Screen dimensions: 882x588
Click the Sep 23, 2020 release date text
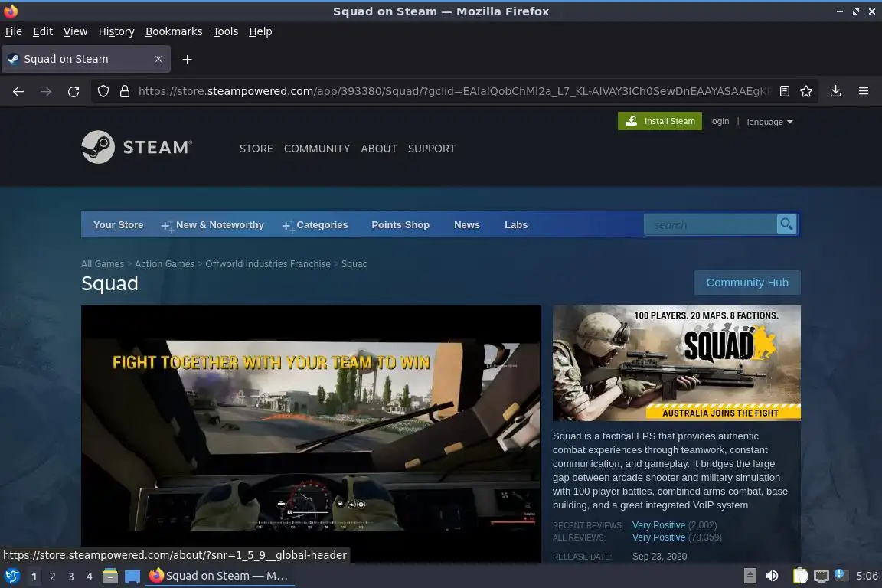click(659, 557)
